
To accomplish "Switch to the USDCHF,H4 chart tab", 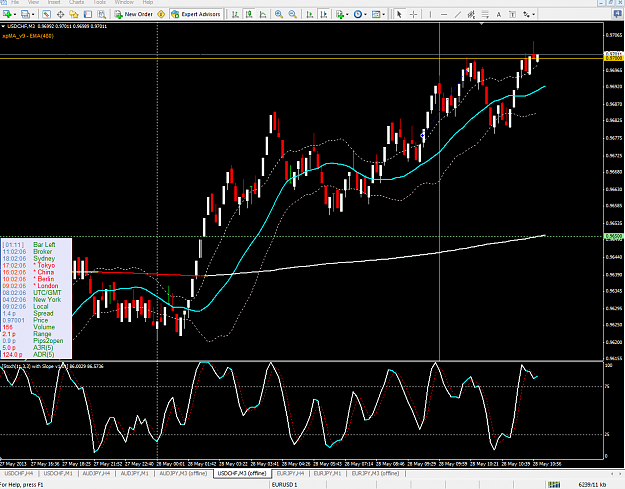I will point(19,473).
